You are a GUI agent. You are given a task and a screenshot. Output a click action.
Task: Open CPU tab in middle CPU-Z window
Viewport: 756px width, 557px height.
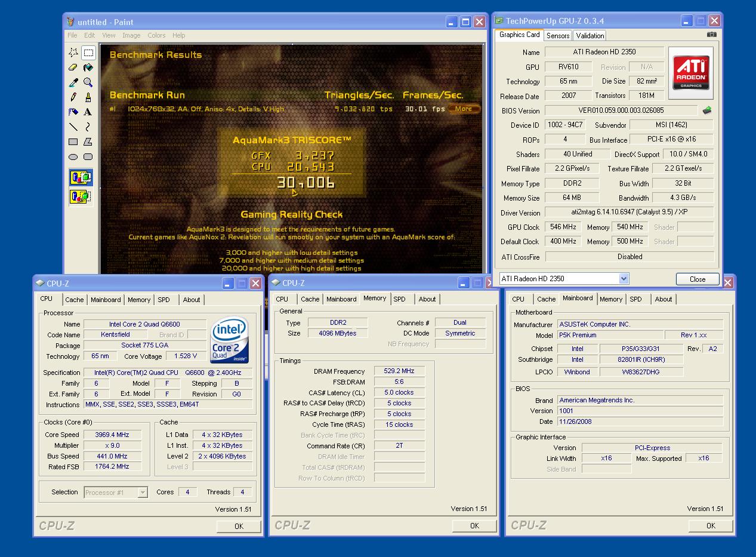(x=282, y=299)
